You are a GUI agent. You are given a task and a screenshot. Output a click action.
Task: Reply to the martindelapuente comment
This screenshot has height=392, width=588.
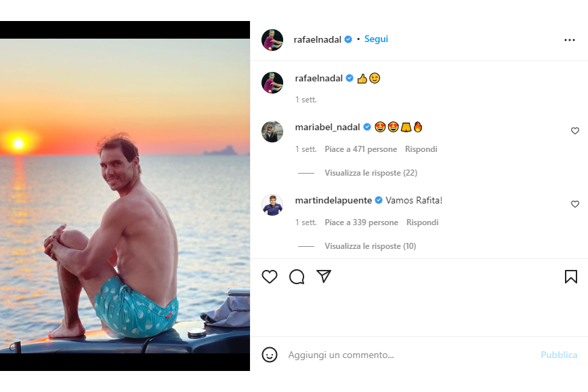[x=422, y=222]
